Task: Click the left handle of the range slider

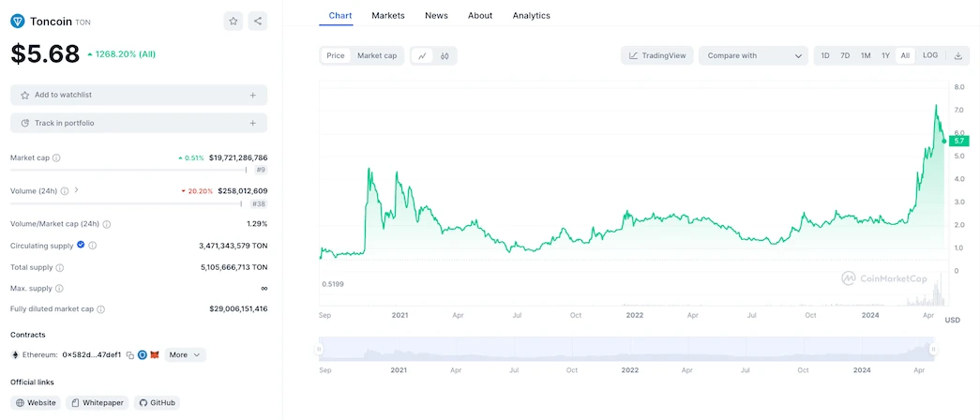Action: [320, 350]
